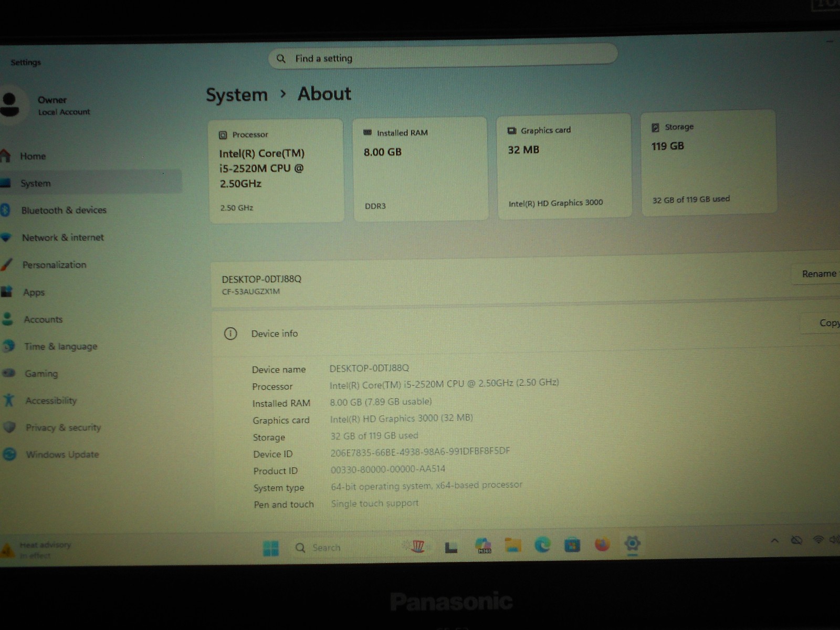840x630 pixels.
Task: Open Microsoft Store from the taskbar
Action: (x=572, y=545)
